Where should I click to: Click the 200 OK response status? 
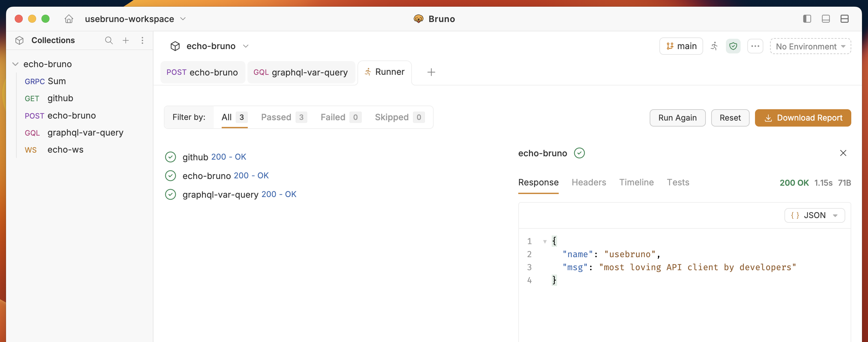pyautogui.click(x=794, y=183)
